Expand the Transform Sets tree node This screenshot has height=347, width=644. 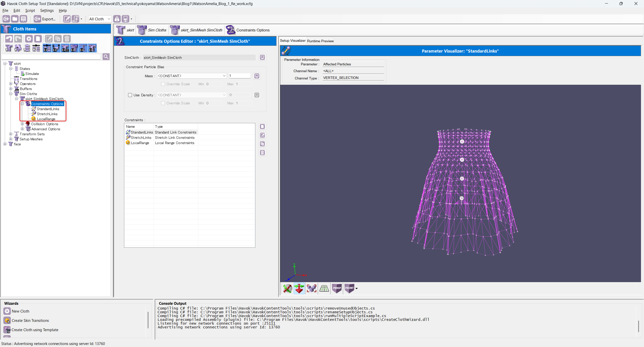point(11,134)
